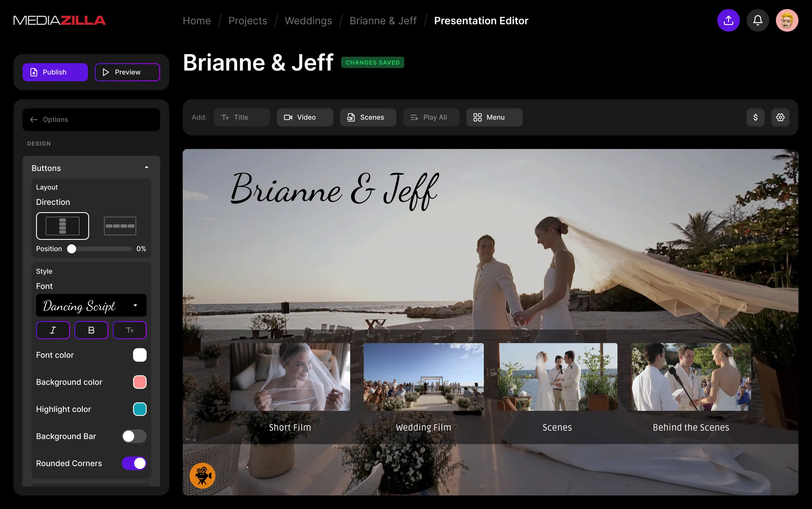Screen dimensions: 812x509
Task: Toggle italic button font style
Action: point(53,330)
